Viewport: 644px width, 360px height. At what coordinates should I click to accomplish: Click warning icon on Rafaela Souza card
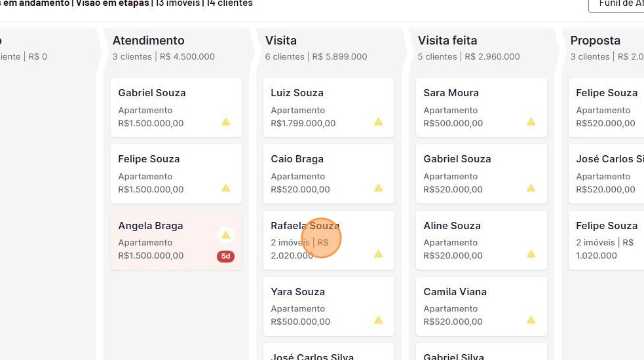(x=379, y=254)
